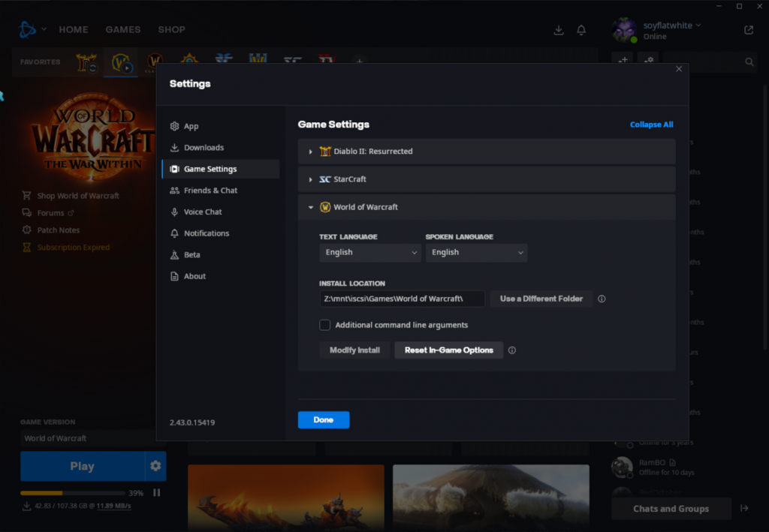Open the About settings tab
769x532 pixels.
220,276
